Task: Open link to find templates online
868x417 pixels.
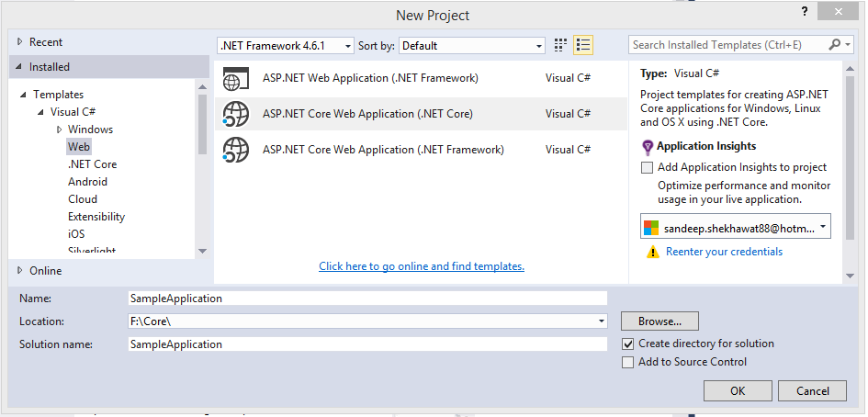Action: tap(422, 266)
